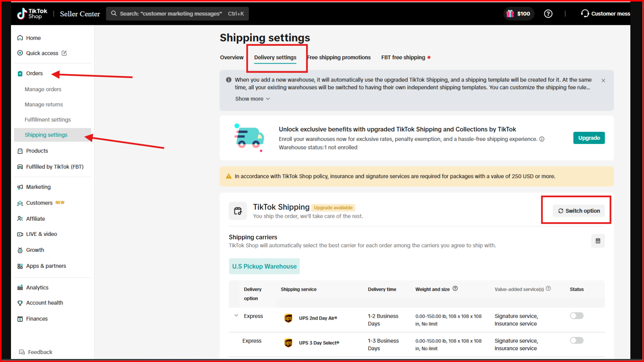
Task: Click the Marketing megaphone icon
Action: coord(20,187)
